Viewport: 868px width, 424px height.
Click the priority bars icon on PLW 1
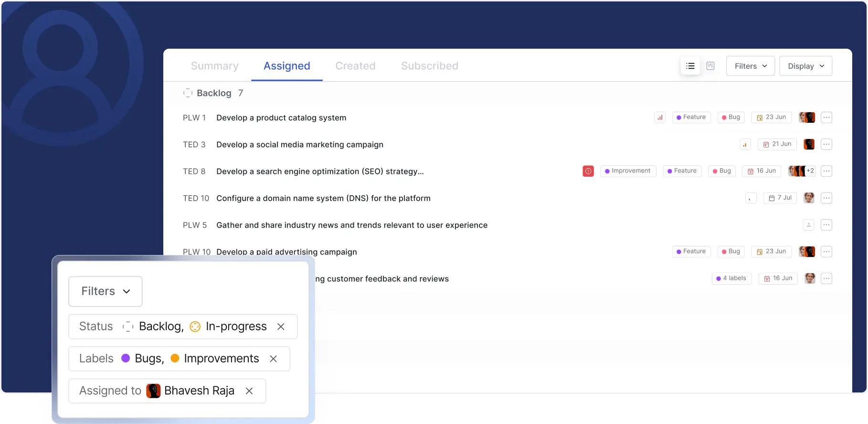click(x=660, y=117)
